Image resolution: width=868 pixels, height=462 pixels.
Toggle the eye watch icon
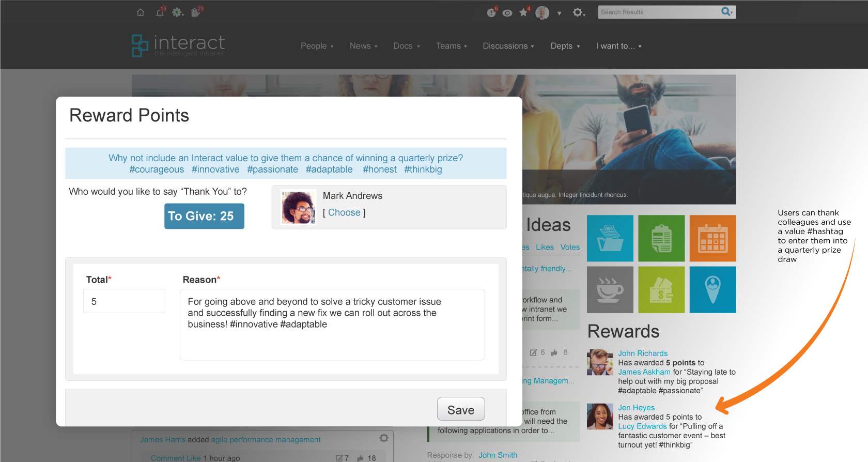click(x=507, y=13)
